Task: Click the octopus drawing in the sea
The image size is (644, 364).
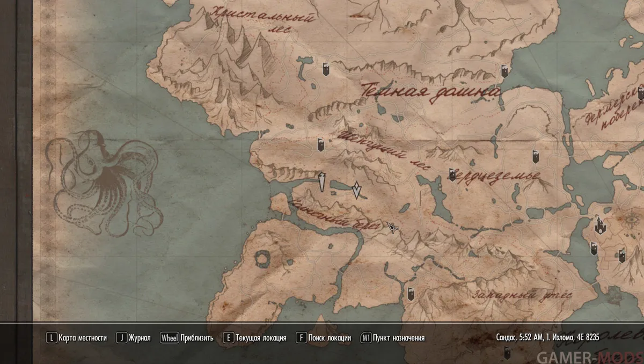Action: pyautogui.click(x=105, y=183)
